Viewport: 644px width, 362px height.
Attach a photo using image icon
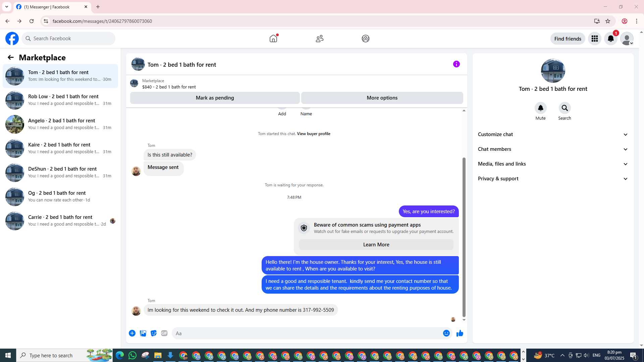point(143,333)
